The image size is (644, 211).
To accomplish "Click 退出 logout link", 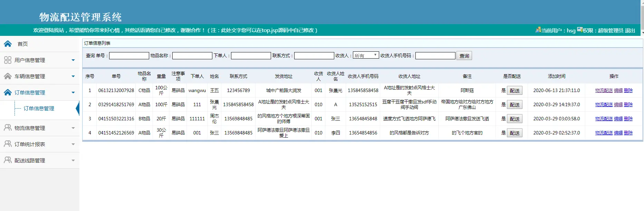I will point(630,30).
